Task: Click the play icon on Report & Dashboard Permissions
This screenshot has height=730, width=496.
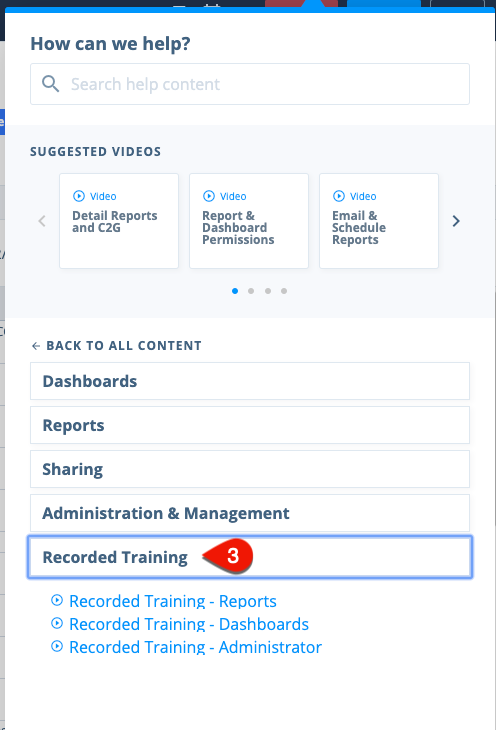Action: coord(209,196)
